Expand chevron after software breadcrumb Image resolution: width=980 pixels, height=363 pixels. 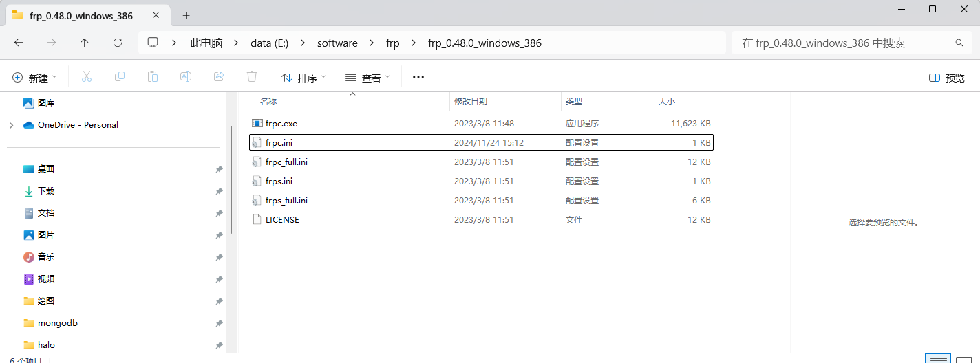[372, 43]
